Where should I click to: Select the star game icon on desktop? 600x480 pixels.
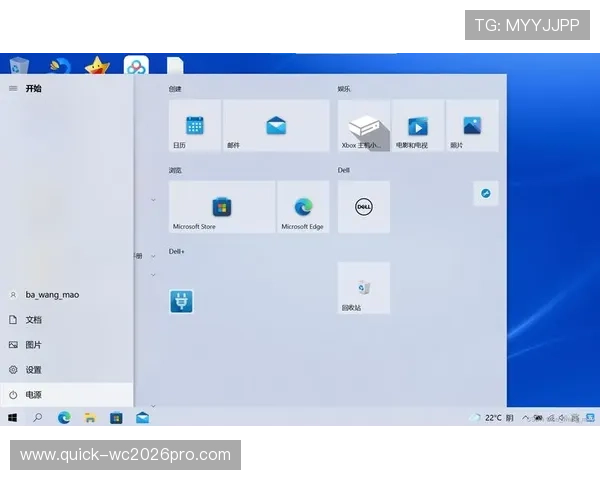[x=97, y=65]
